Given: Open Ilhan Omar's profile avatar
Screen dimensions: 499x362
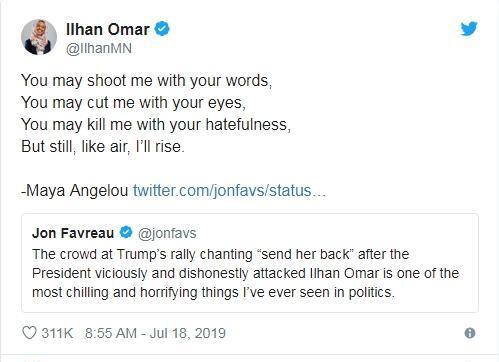Looking at the screenshot, I should coord(39,37).
